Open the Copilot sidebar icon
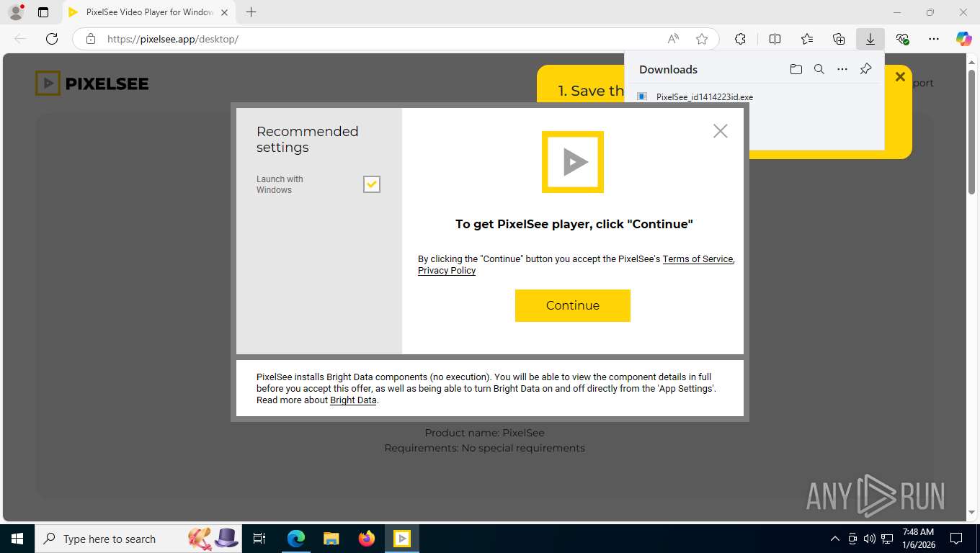 click(x=964, y=39)
